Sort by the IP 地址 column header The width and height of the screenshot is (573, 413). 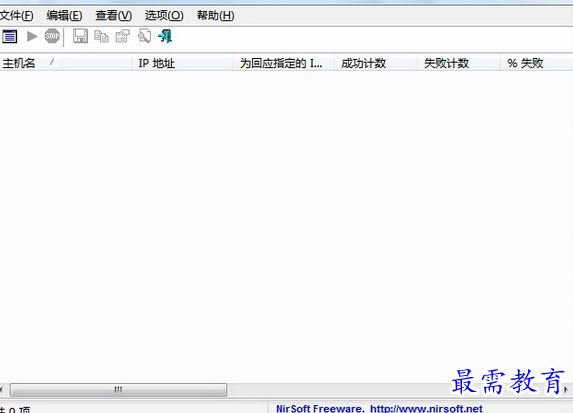click(183, 63)
